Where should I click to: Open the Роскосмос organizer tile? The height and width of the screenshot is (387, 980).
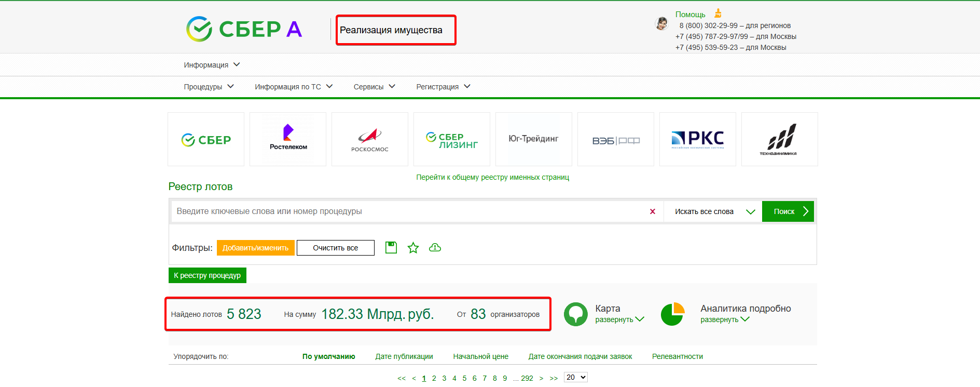[370, 139]
